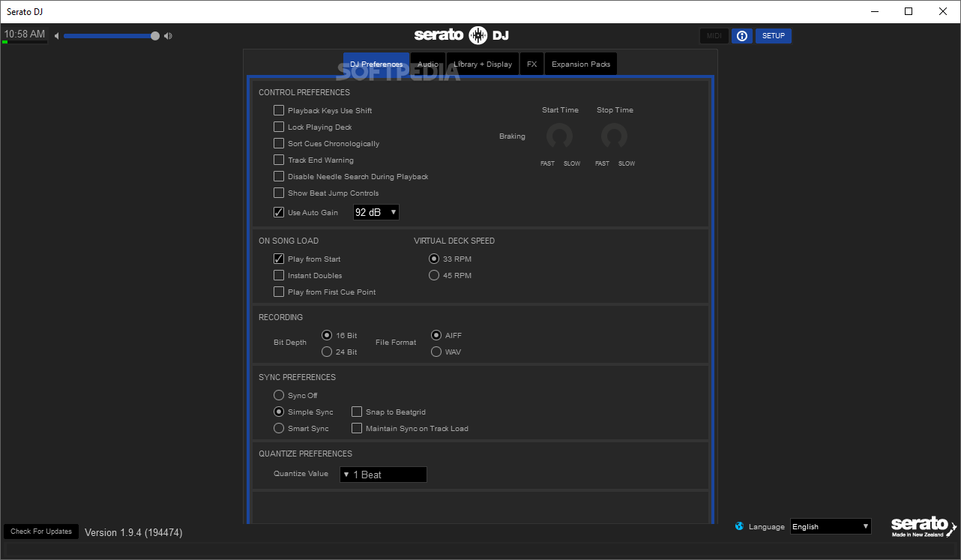Select Smart Sync option
Screen dimensions: 961x560
click(x=279, y=428)
